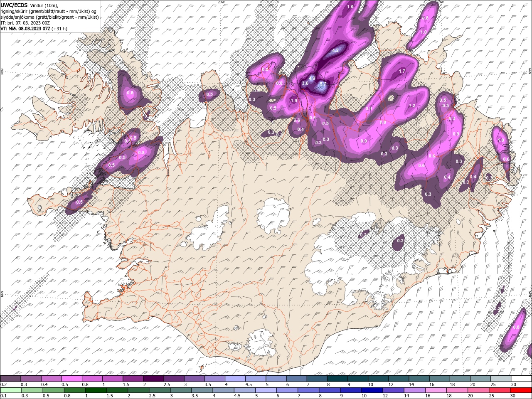Pick the pale lavender swatch labeled 4 in the purple scale
This screenshot has width=532, height=399.
click(x=235, y=379)
